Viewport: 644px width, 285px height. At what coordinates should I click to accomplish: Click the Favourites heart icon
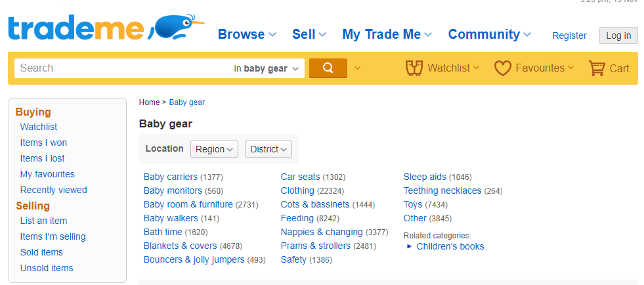[x=503, y=68]
